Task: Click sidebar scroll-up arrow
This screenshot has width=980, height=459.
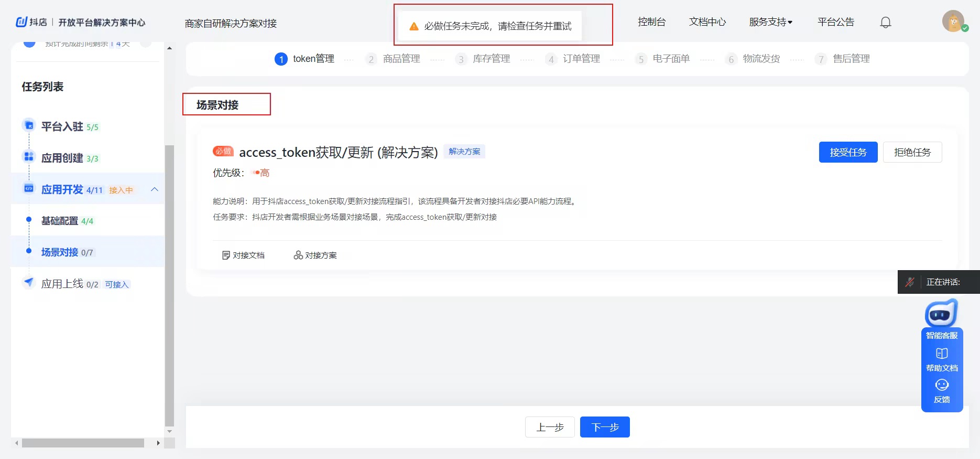Action: (169, 48)
